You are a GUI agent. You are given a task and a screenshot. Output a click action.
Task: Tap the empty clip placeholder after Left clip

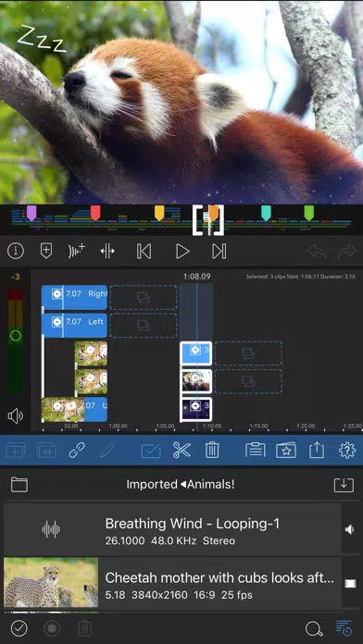tap(143, 326)
